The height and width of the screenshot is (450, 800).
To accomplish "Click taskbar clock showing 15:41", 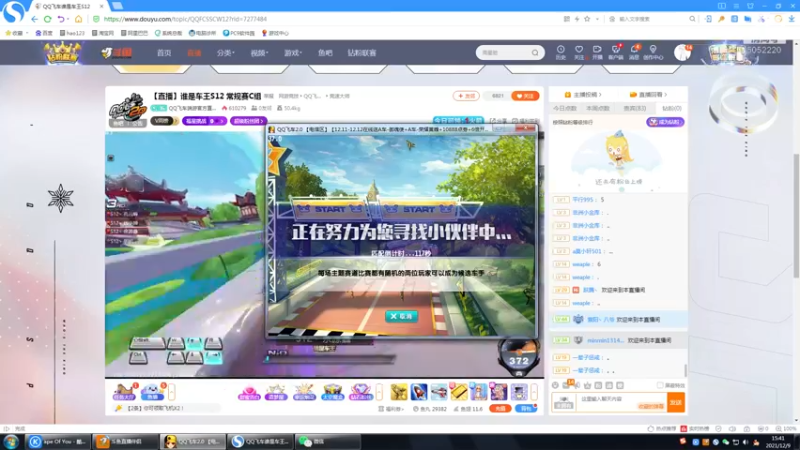I will (779, 441).
